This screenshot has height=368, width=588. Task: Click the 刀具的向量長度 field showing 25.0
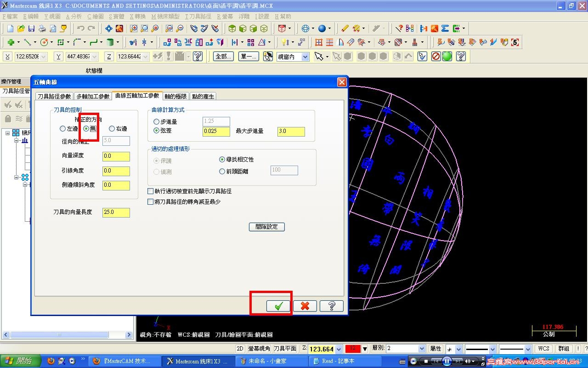click(x=116, y=213)
